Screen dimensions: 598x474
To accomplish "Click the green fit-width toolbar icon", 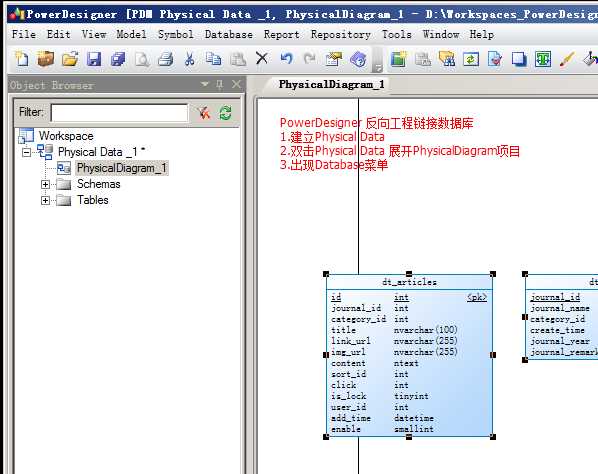I will coord(543,59).
